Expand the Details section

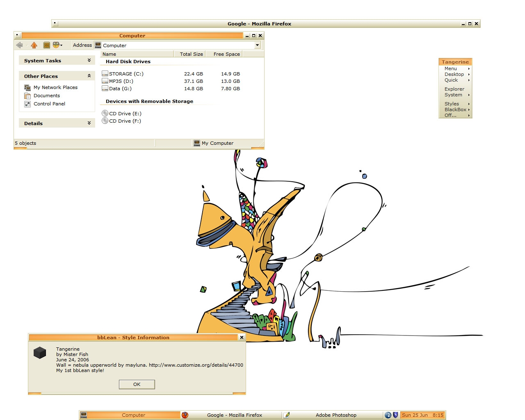click(x=89, y=123)
